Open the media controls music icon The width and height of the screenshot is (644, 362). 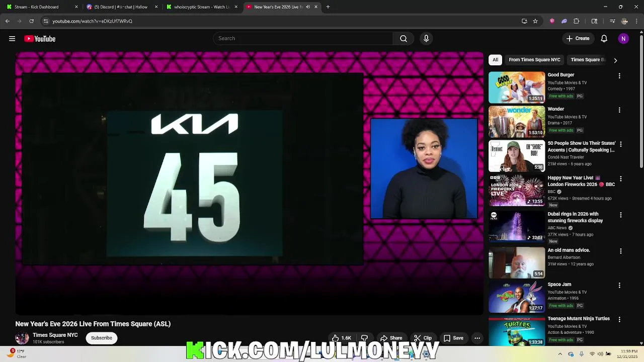pos(612,21)
